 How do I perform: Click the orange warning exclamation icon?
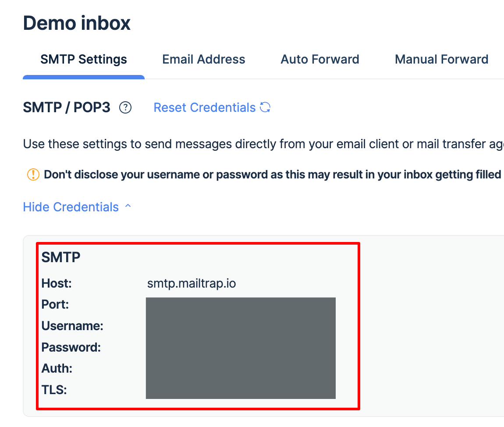pyautogui.click(x=33, y=174)
